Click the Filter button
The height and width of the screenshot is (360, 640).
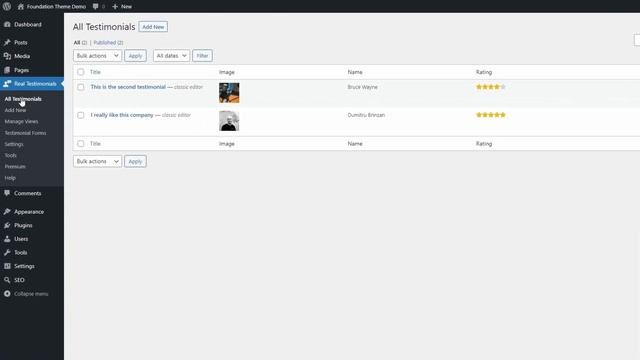pyautogui.click(x=202, y=56)
